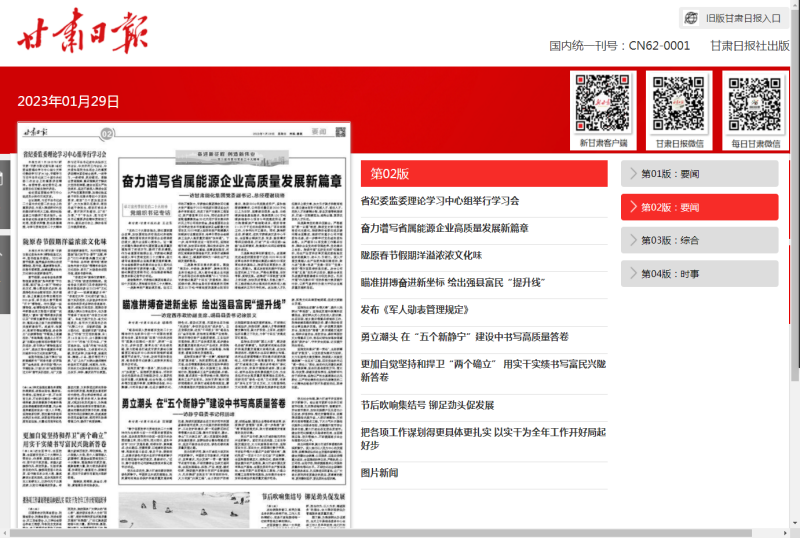Open article 省纪委监委理论学习中心组举行学习会
Screen dimensions: 800x538
click(x=440, y=201)
